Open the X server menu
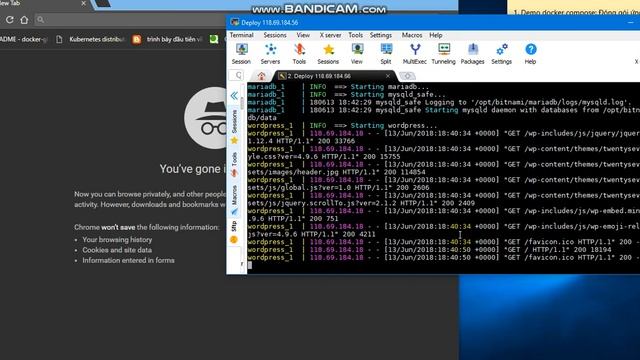640x360 pixels. tap(330, 36)
